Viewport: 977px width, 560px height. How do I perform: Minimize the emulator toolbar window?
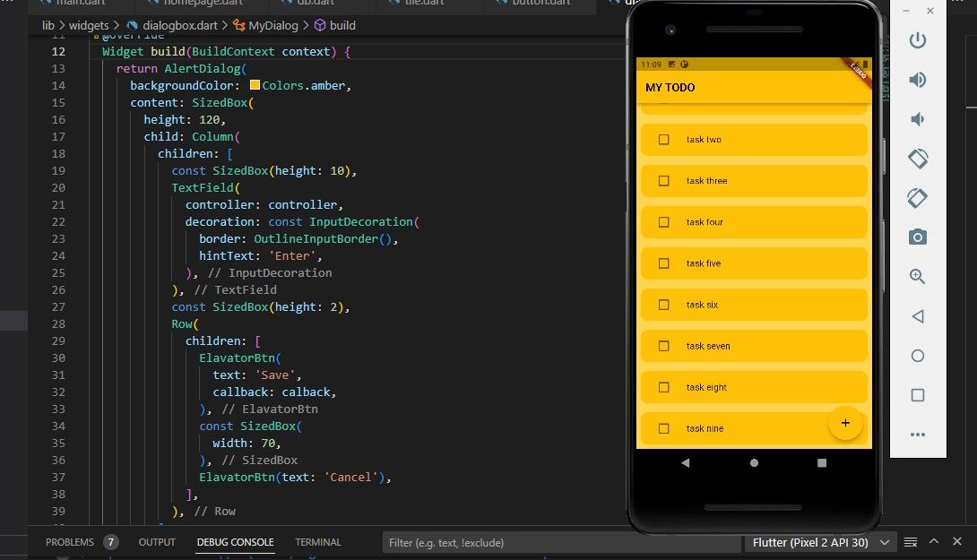click(906, 11)
